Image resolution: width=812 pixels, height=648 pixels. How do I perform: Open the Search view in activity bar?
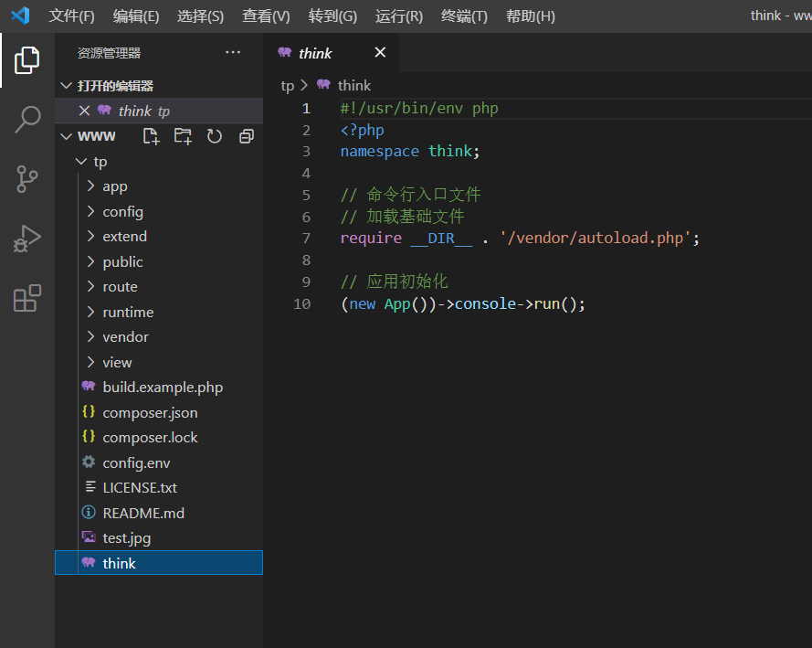point(27,119)
